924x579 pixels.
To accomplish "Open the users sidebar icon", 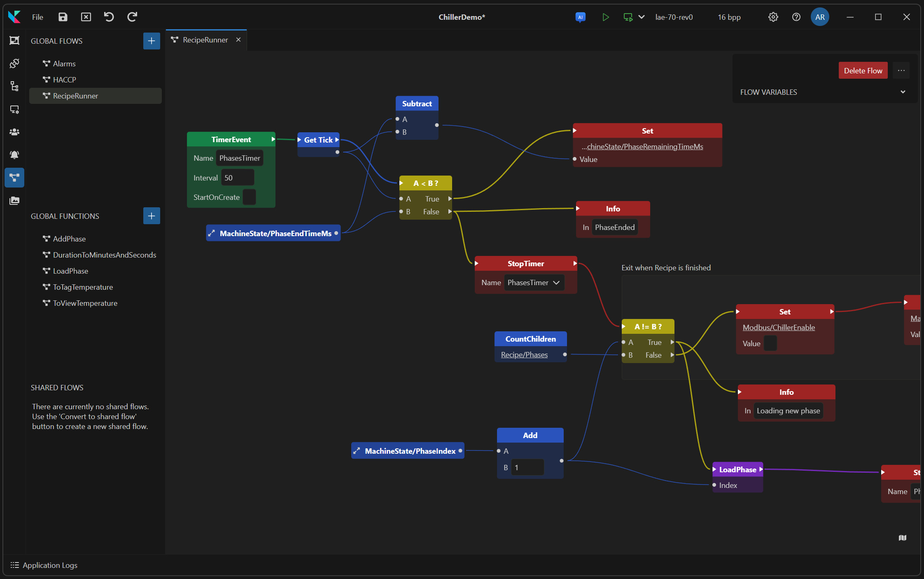I will point(14,132).
